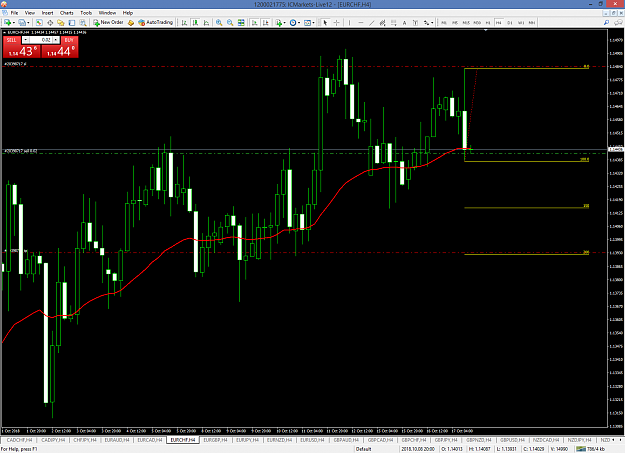This screenshot has height=453, width=625.
Task: Open the Indicators list icon
Action: pyautogui.click(x=279, y=23)
